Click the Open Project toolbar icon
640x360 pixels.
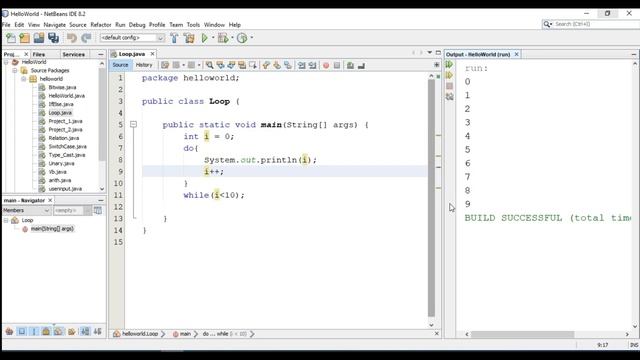pos(39,38)
